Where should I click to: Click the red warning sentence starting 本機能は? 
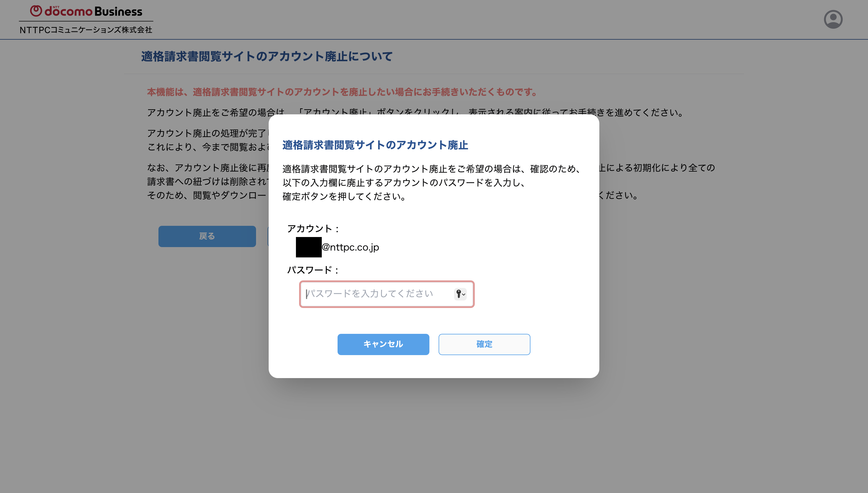point(342,92)
